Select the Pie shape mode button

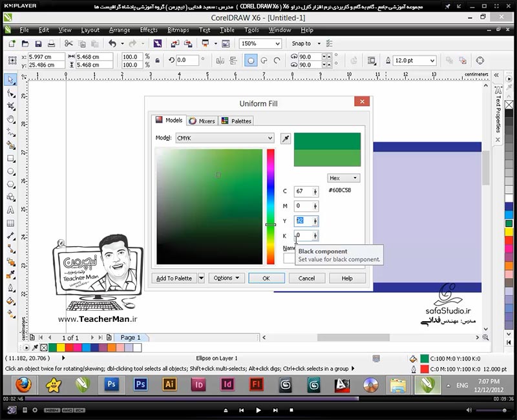coord(264,61)
